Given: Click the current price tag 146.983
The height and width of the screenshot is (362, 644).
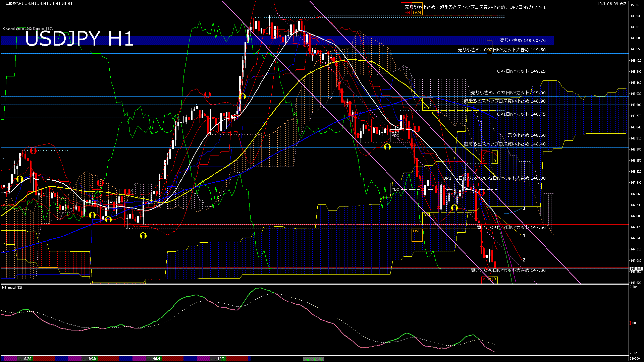Looking at the screenshot, I should point(636,269).
